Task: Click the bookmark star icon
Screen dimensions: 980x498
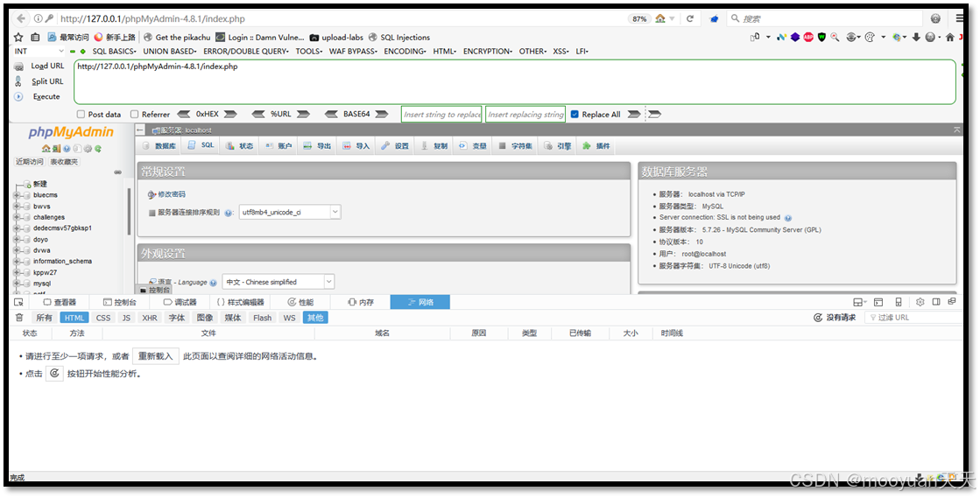Action: (x=18, y=38)
